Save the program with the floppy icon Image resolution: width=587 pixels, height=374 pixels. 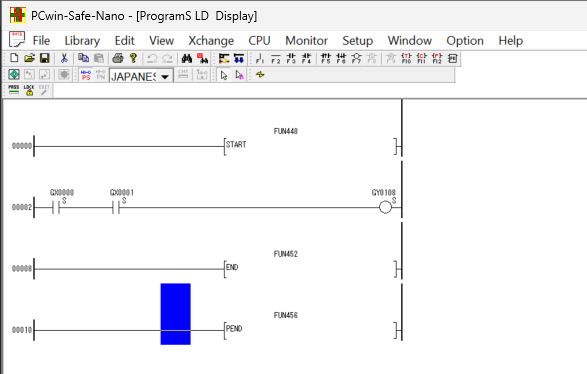point(45,58)
